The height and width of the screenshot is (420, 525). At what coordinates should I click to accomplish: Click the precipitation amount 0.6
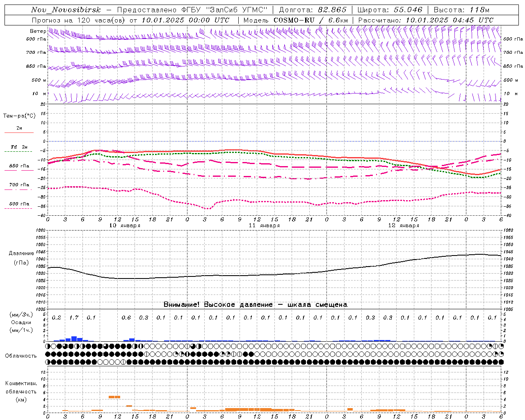(126, 317)
